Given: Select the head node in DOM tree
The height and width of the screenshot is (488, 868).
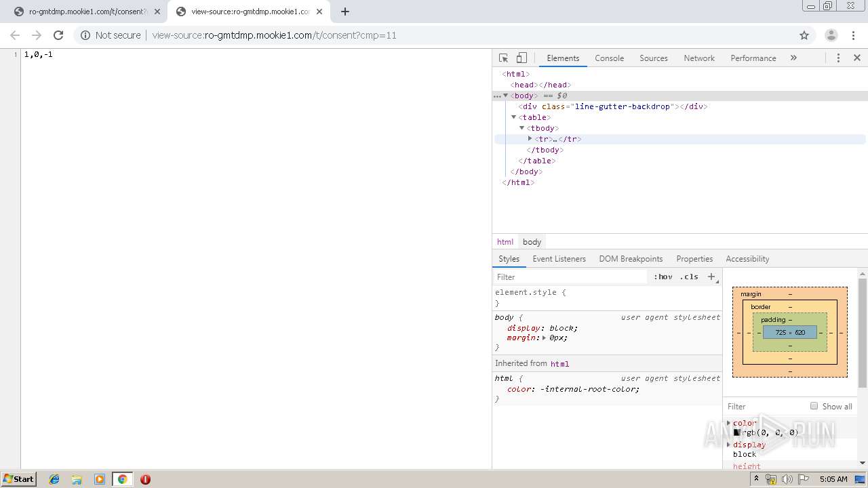Looking at the screenshot, I should pos(540,85).
